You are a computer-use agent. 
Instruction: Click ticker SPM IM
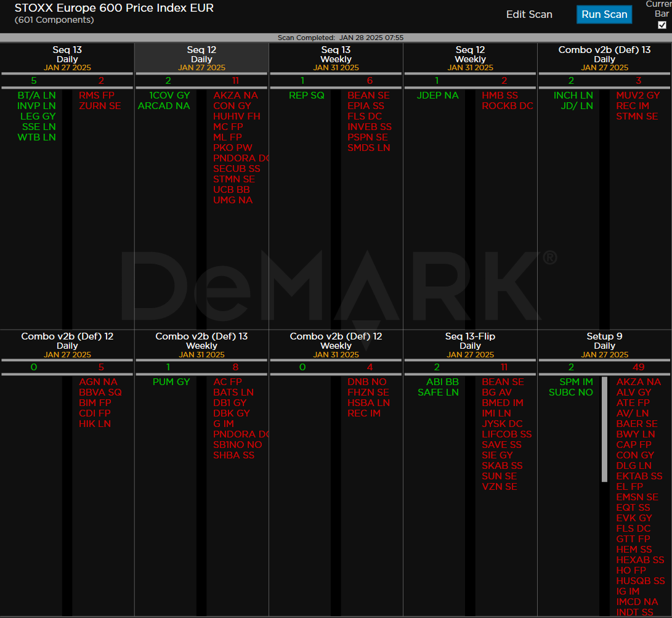tap(576, 382)
